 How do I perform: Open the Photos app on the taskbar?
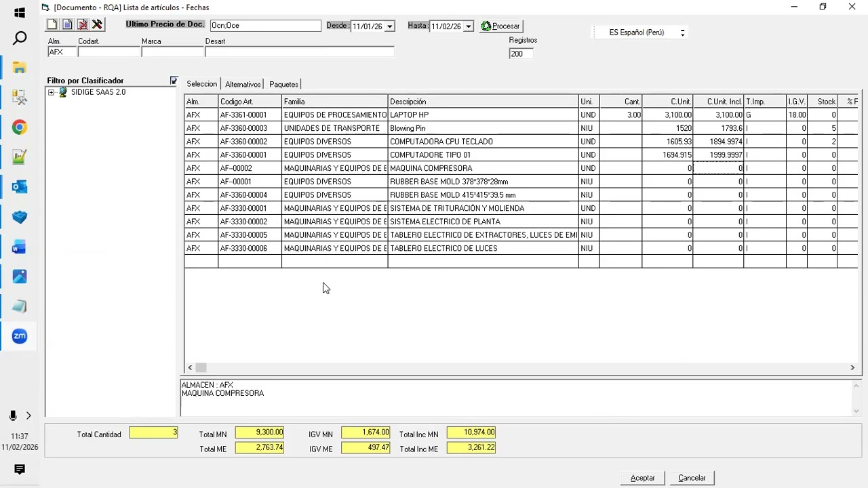tap(20, 277)
